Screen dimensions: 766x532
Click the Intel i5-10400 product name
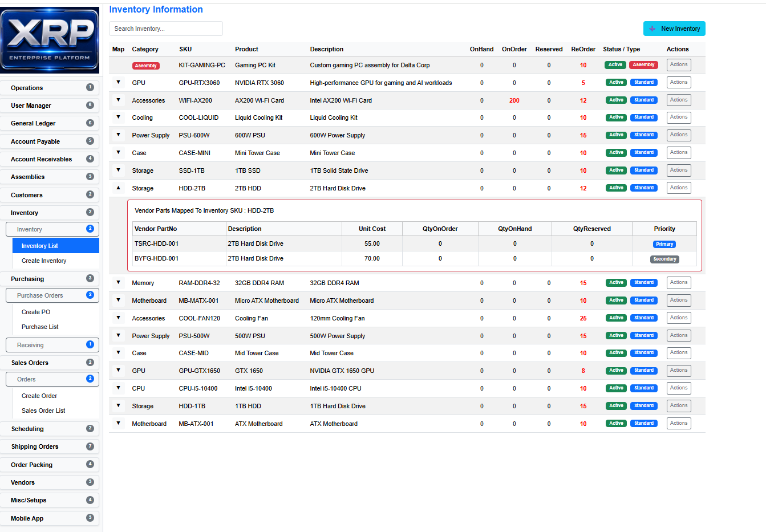(253, 388)
